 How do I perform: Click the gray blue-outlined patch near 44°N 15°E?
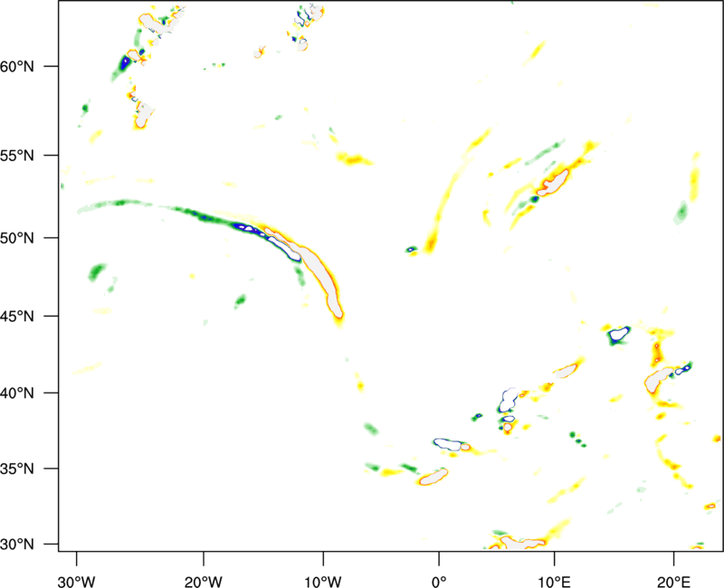coord(619,335)
